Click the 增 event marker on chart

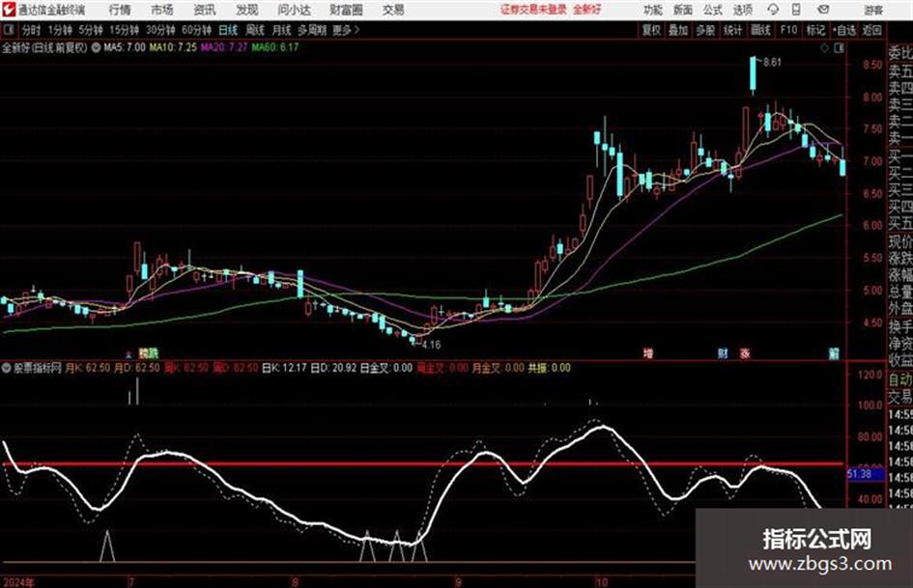tap(648, 353)
